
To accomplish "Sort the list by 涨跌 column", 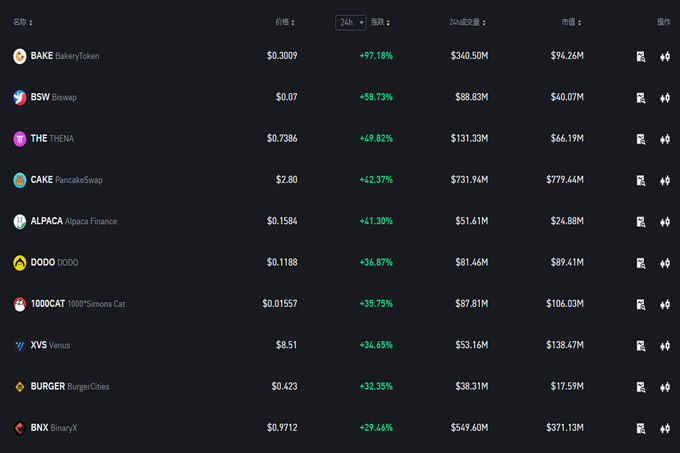I will pos(380,22).
